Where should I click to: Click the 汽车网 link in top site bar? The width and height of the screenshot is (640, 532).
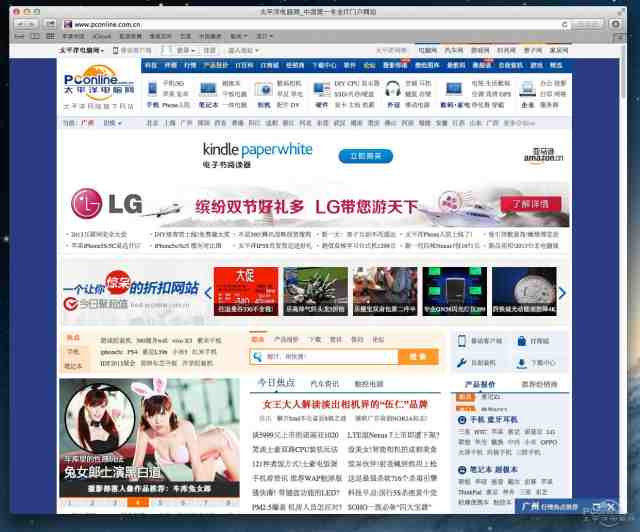coord(454,51)
